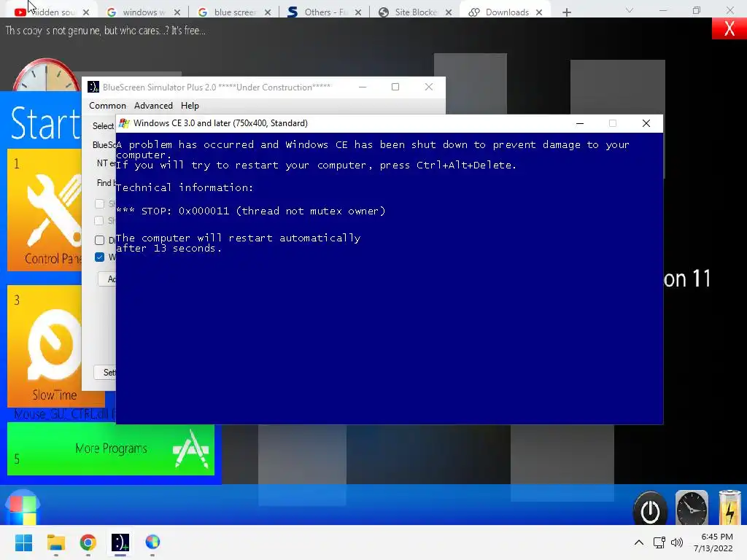747x560 pixels.
Task: Switch to the 'blue screen' Google tab
Action: tap(233, 12)
